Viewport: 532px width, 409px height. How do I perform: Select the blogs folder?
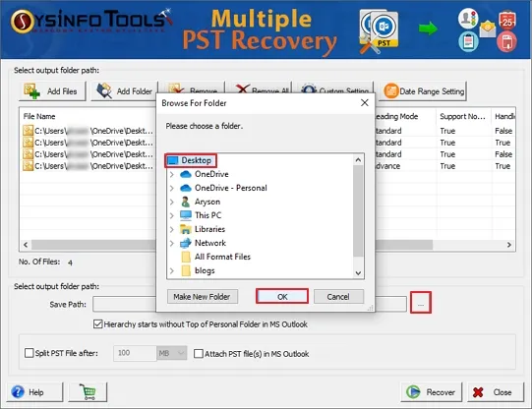(205, 270)
